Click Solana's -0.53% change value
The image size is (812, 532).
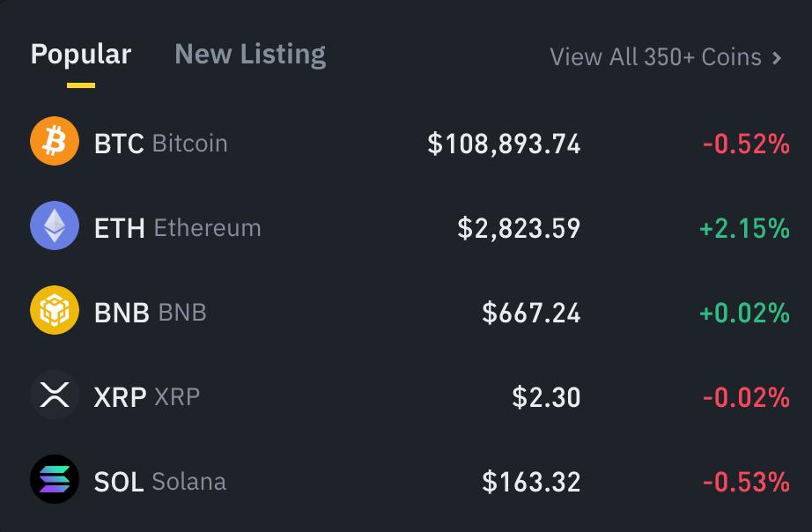pyautogui.click(x=746, y=483)
